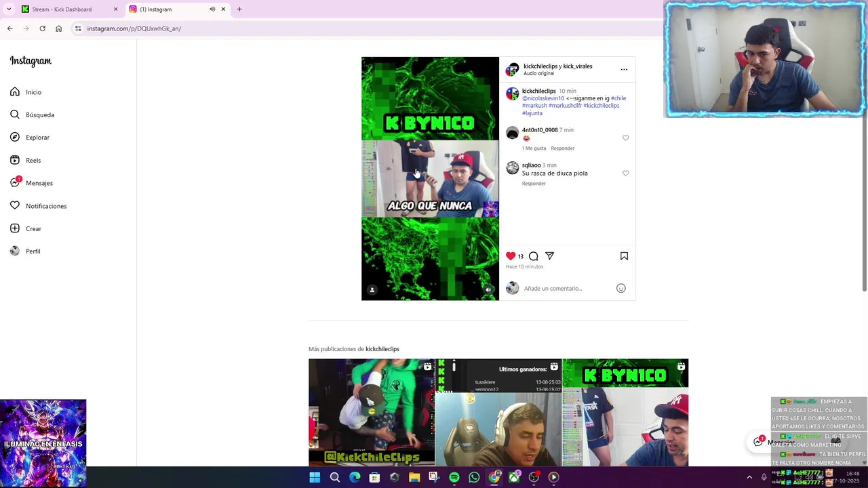This screenshot has height=488, width=868.
Task: View the 13 likes count
Action: pos(521,256)
